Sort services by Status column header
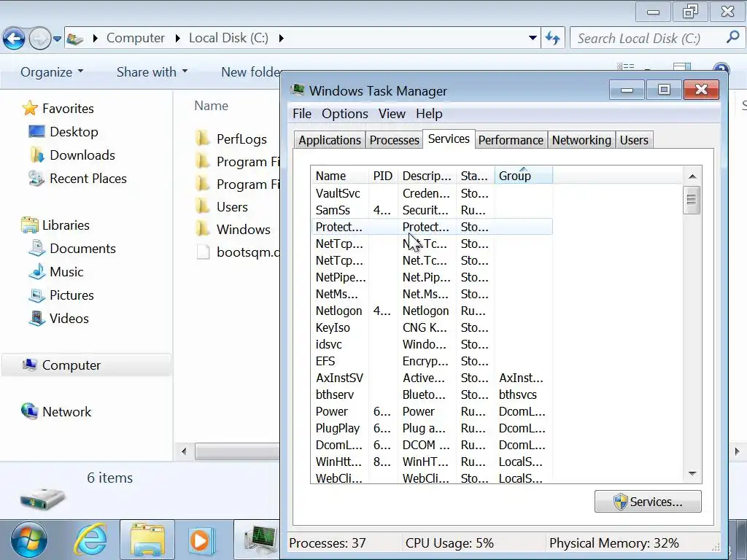The height and width of the screenshot is (560, 747). pyautogui.click(x=475, y=175)
